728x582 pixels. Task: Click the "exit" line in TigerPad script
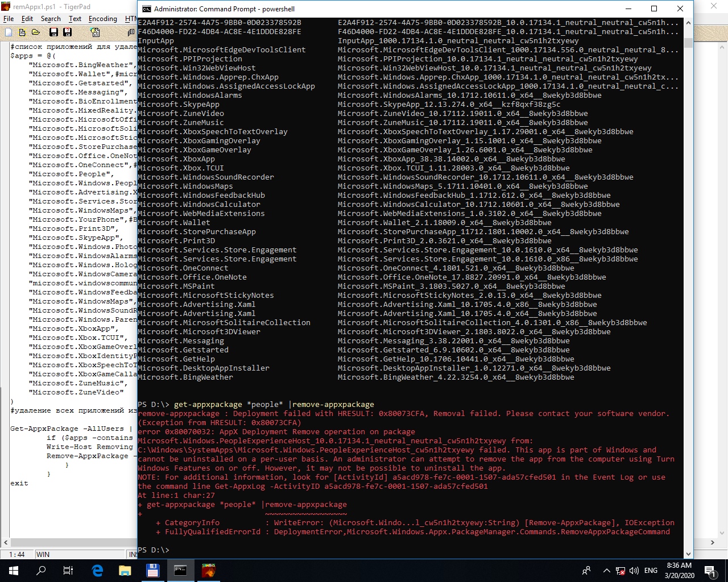point(19,483)
